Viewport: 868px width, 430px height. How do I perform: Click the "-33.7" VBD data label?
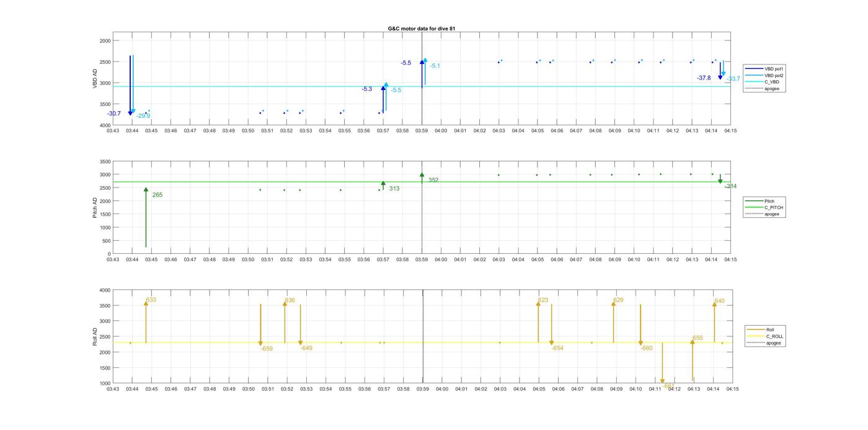click(x=733, y=79)
